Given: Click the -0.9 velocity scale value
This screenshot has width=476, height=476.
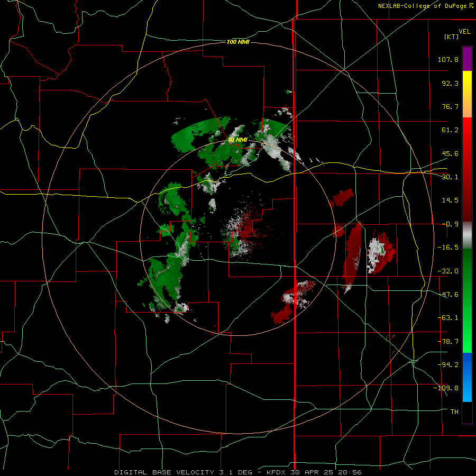Looking at the screenshot, I should pyautogui.click(x=450, y=224).
